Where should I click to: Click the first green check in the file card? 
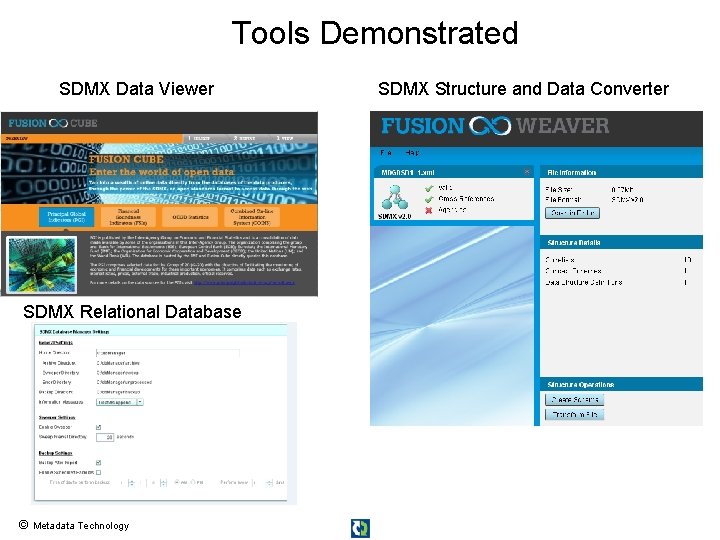pyautogui.click(x=429, y=188)
